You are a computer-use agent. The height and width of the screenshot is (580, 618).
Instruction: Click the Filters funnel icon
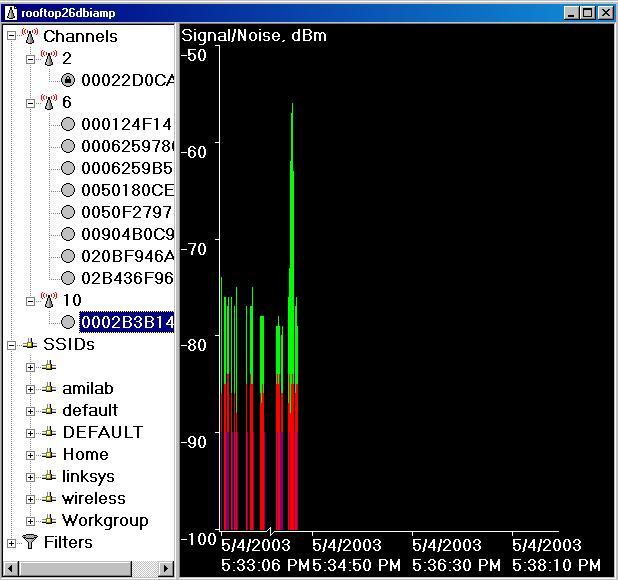(30, 542)
